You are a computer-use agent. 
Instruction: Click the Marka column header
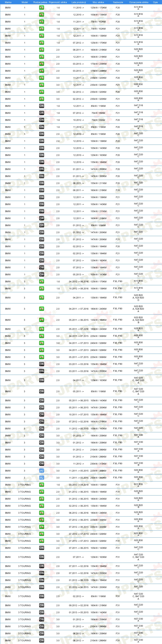coord(8,2)
